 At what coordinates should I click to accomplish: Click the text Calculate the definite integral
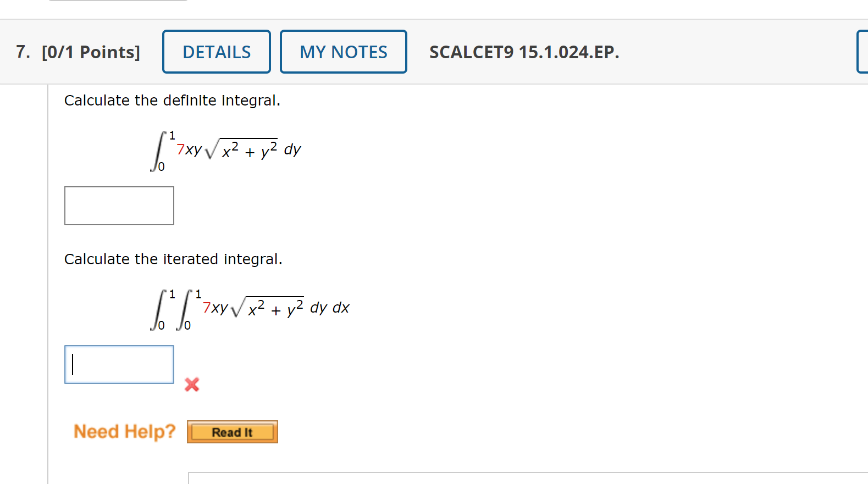(172, 100)
